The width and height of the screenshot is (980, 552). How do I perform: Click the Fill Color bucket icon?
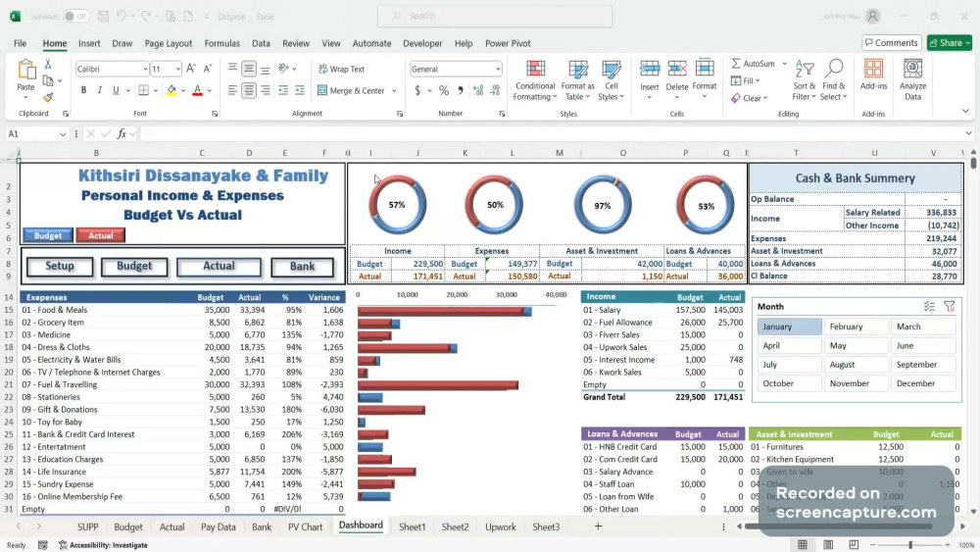pyautogui.click(x=171, y=90)
